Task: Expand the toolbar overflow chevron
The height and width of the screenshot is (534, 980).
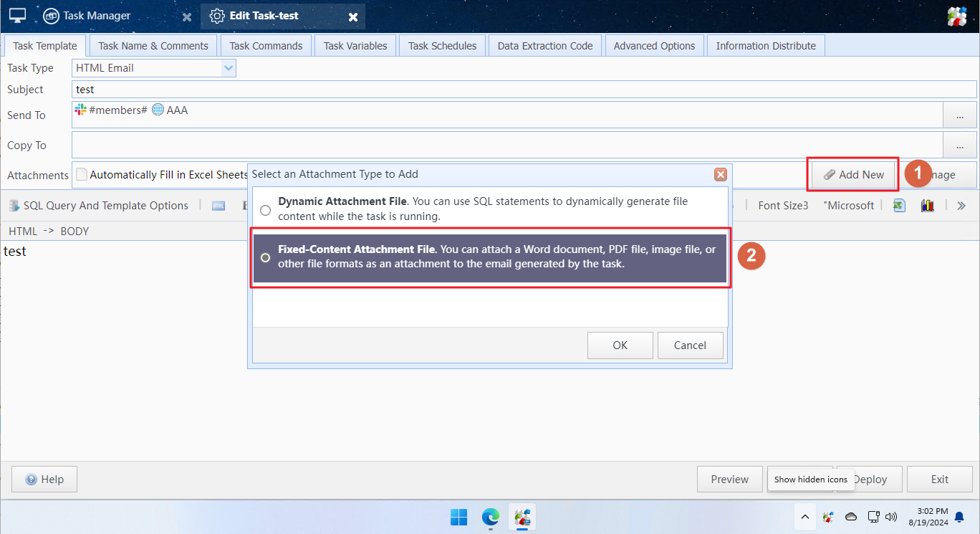Action: [961, 206]
